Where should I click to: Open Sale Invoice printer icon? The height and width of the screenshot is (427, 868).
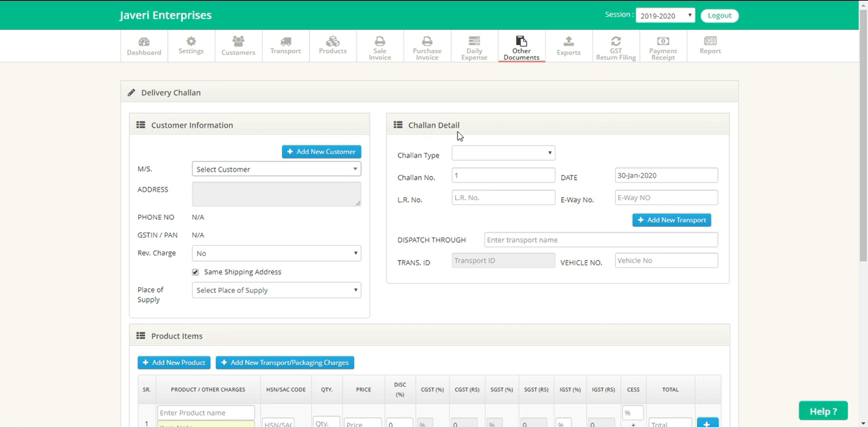pos(380,41)
